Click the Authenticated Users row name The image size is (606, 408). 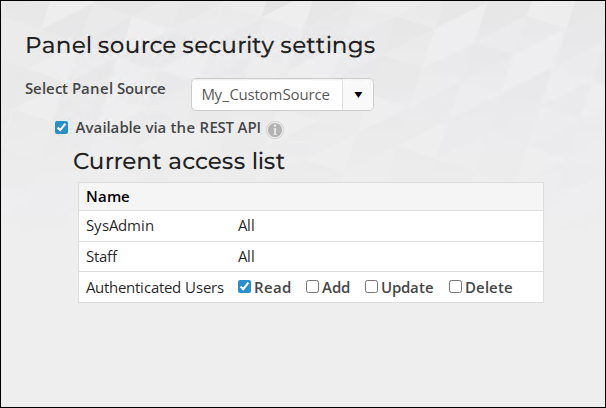click(155, 287)
